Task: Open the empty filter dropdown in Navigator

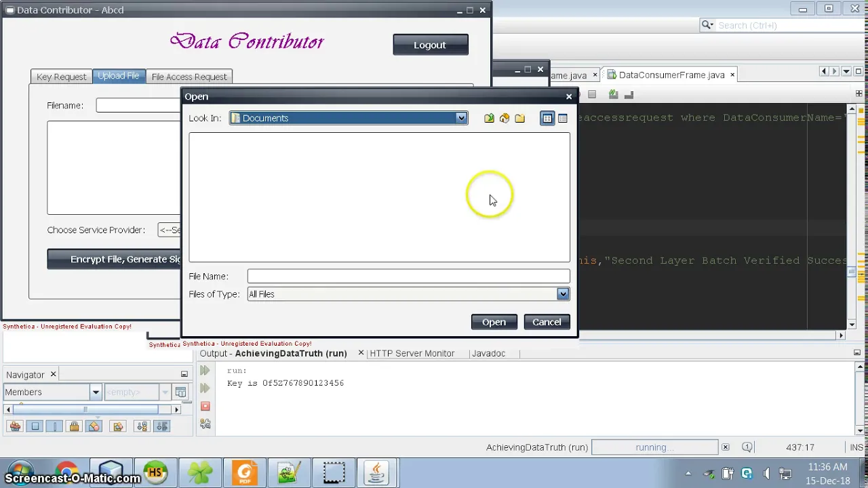Action: point(165,392)
